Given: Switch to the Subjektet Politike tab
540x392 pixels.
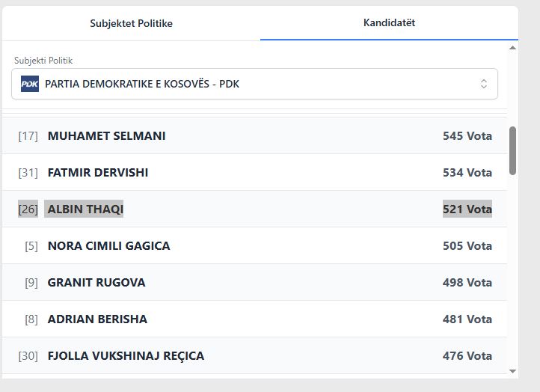Looking at the screenshot, I should [x=131, y=23].
